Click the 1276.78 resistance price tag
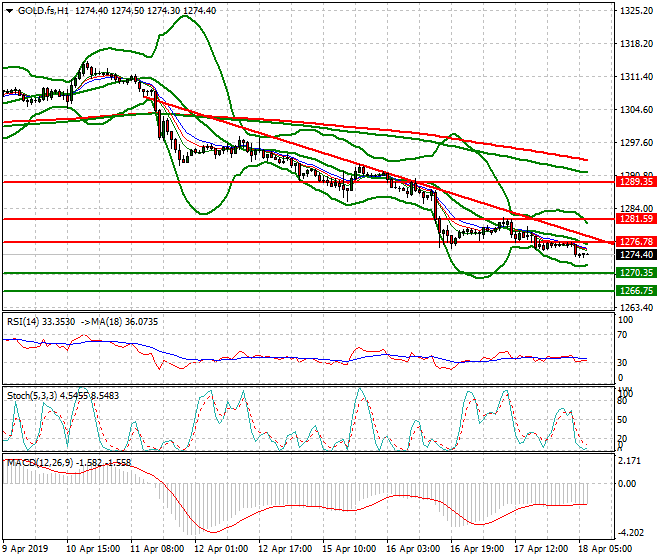 tap(635, 242)
